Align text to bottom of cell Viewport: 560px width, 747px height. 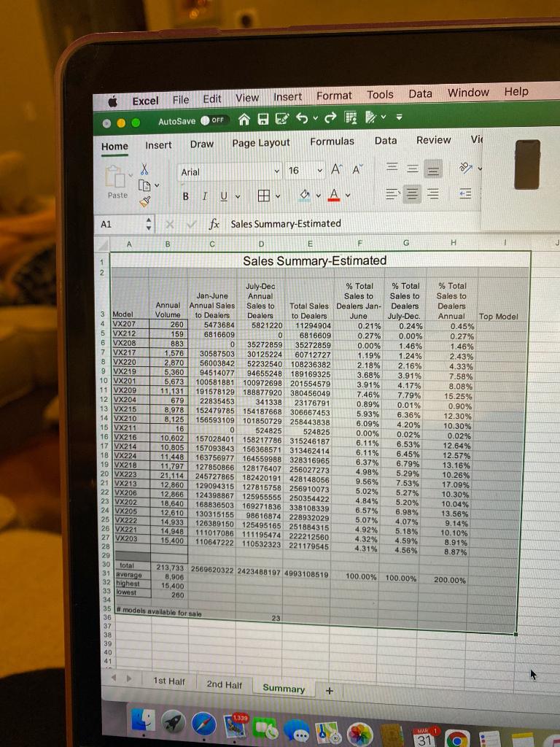click(433, 169)
